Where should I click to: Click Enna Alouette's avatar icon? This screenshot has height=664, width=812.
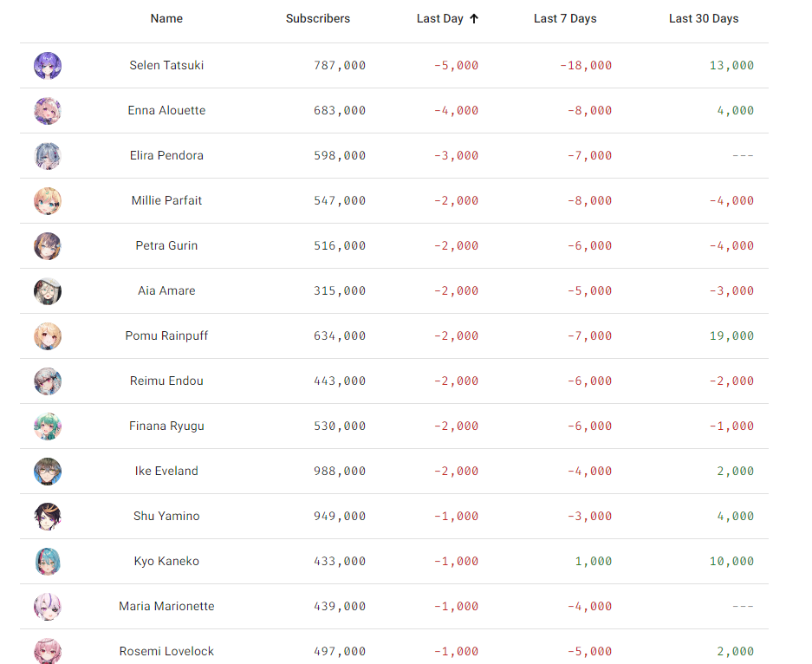(48, 111)
